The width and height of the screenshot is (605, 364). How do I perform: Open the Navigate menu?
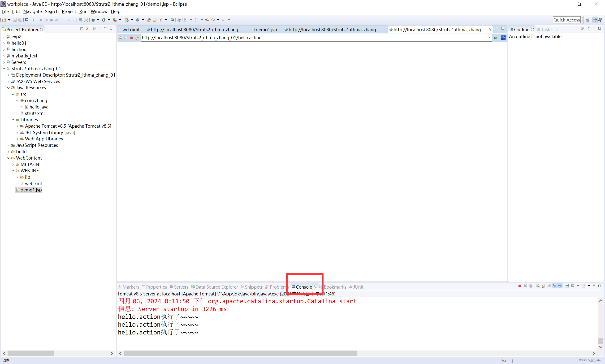pyautogui.click(x=32, y=11)
